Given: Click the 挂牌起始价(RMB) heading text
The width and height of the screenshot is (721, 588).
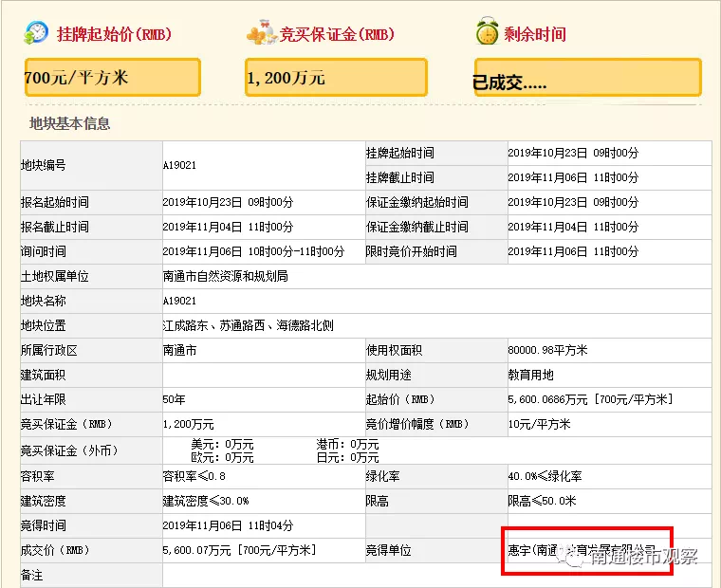Looking at the screenshot, I should pyautogui.click(x=113, y=34).
